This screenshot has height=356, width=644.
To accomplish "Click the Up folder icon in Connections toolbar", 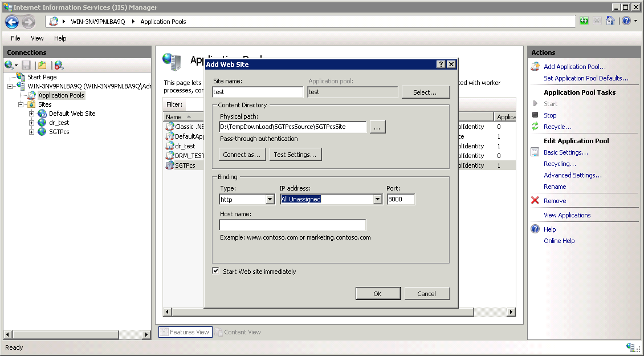I will coord(42,65).
